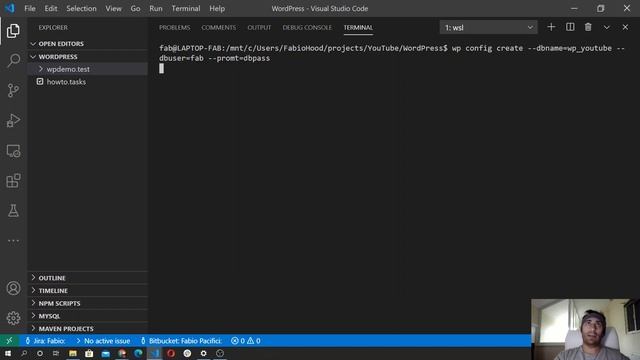Switch to the Output tab
The height and width of the screenshot is (360, 640).
[259, 27]
